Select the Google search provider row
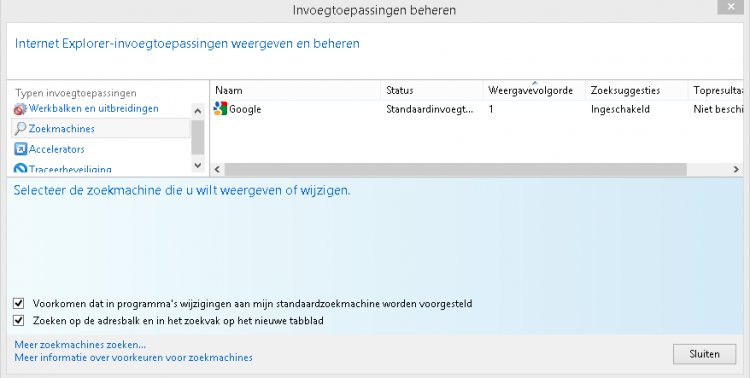Viewport: 750px width, 378px height. point(477,109)
